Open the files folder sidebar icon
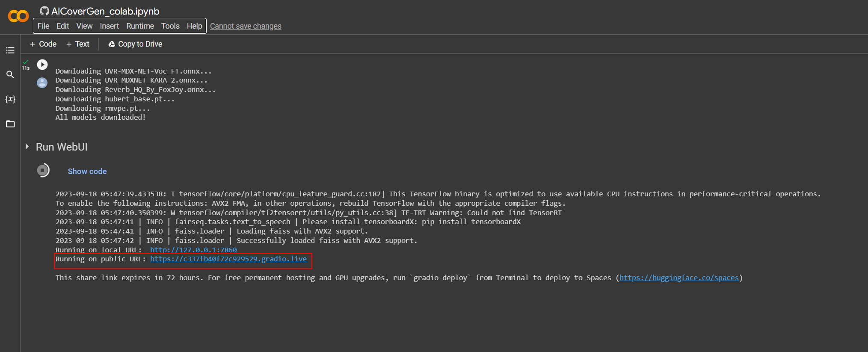 click(10, 124)
